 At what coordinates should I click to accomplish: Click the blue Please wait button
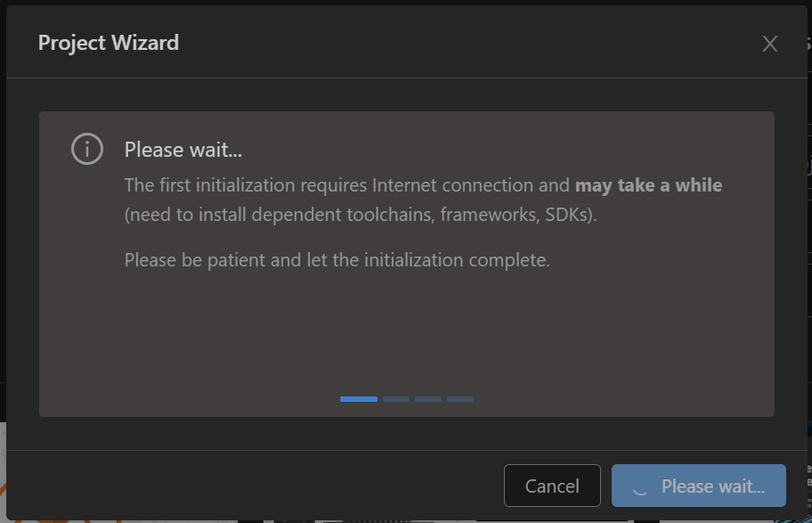coord(698,486)
